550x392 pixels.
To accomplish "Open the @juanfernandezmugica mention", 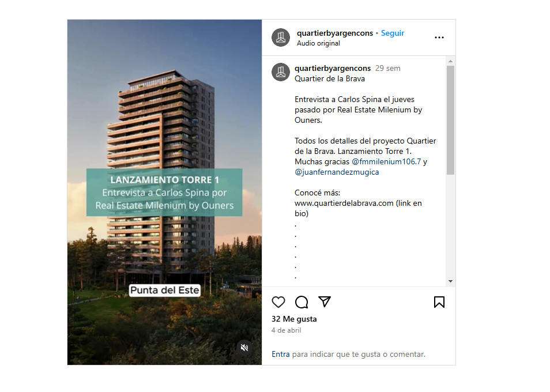I will click(x=337, y=172).
